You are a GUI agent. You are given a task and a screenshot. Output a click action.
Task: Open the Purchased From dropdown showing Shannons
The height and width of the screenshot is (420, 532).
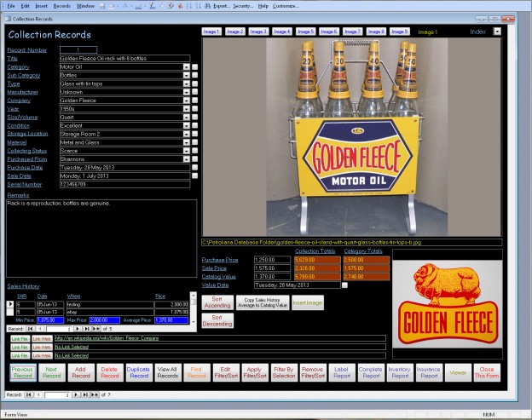click(x=187, y=159)
